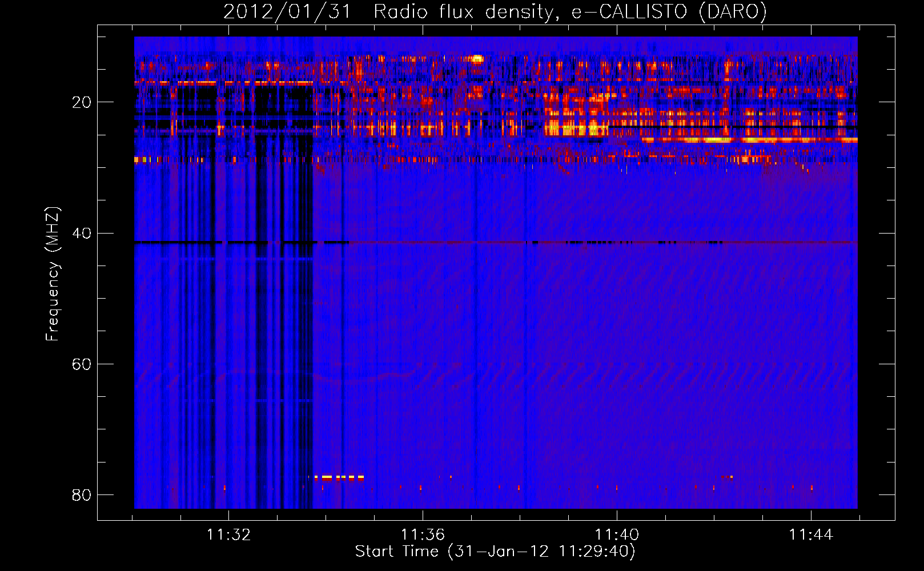Click the 20 MHz frequency tick label
The image size is (924, 571).
pyautogui.click(x=82, y=102)
